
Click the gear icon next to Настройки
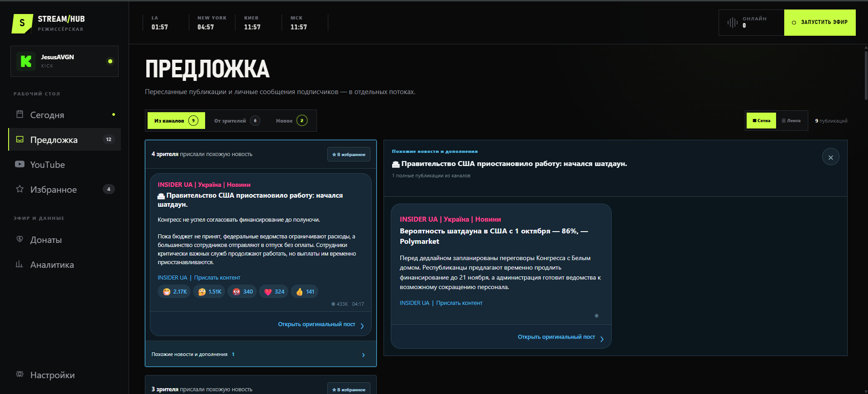coord(19,374)
